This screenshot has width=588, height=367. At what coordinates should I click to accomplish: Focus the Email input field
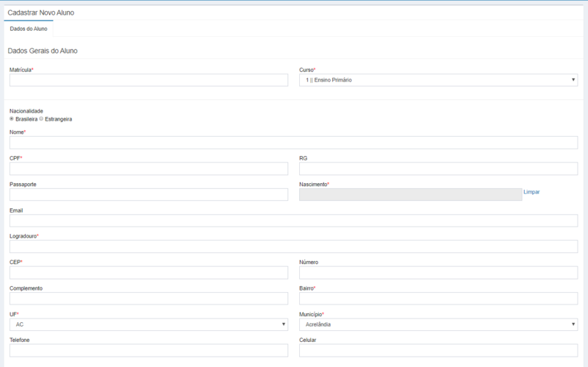coord(293,221)
